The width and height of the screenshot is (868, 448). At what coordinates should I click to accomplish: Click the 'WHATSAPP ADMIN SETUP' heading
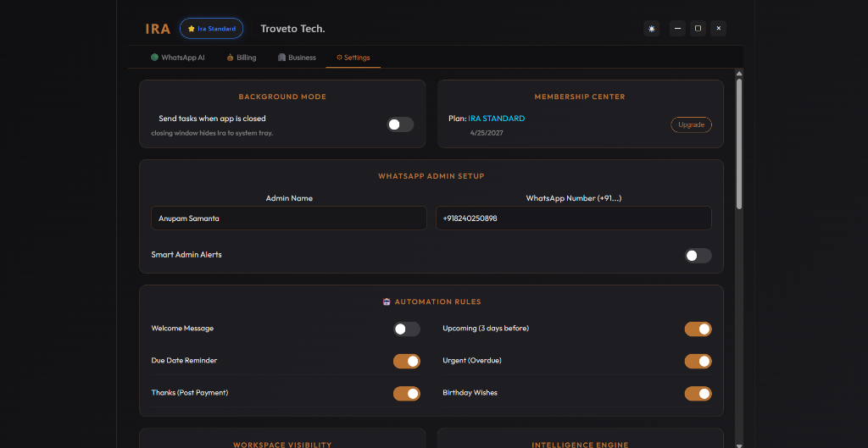click(431, 176)
